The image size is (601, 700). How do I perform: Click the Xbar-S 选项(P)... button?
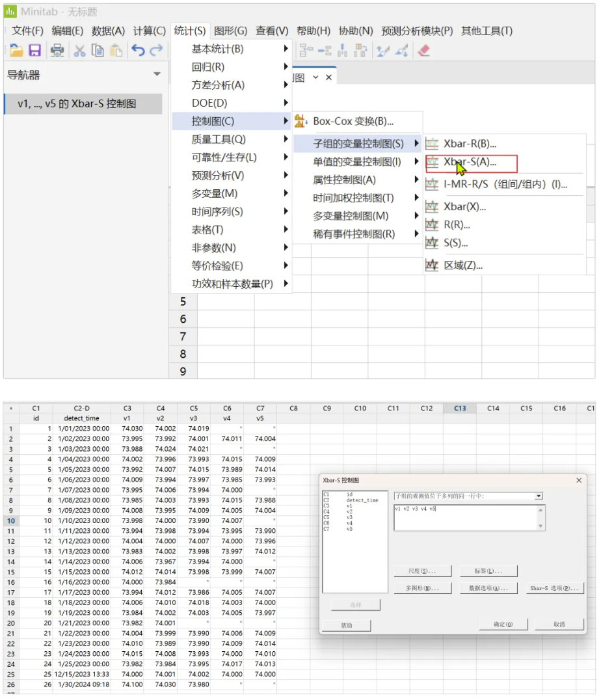point(555,588)
